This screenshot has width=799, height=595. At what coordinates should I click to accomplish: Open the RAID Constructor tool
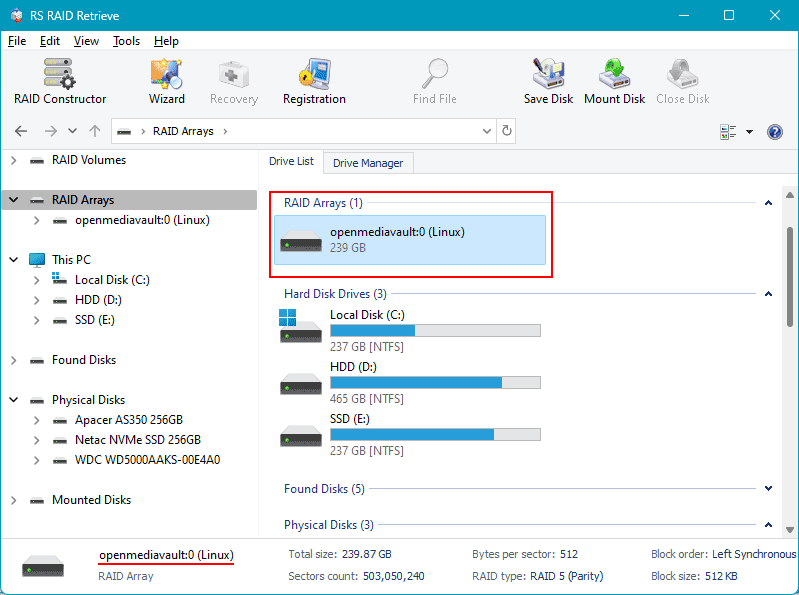click(60, 81)
